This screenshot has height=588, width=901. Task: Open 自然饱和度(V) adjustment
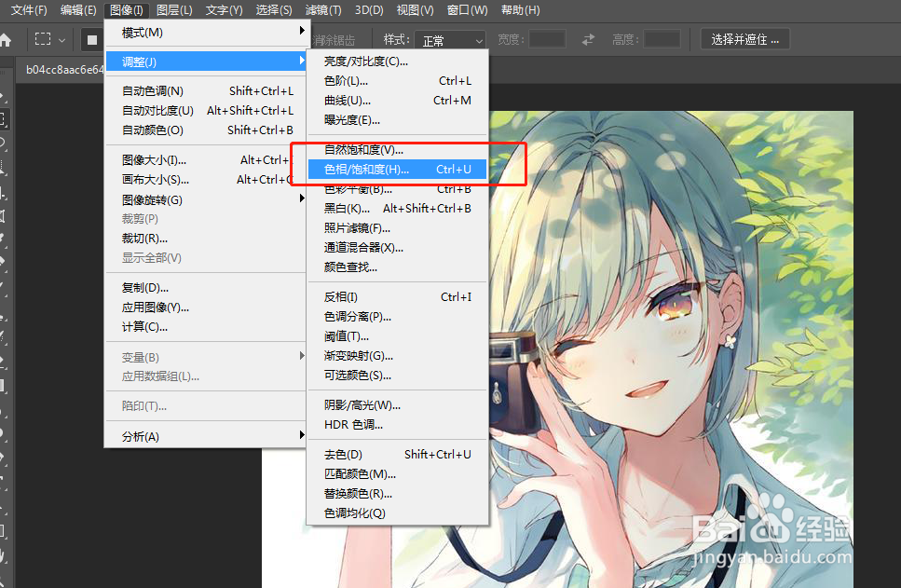398,149
